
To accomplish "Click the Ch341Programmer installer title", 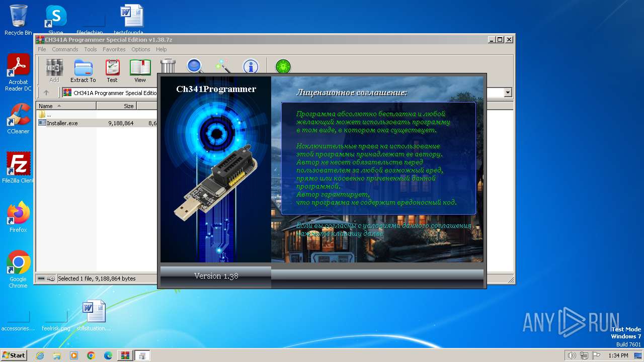I will tap(216, 89).
